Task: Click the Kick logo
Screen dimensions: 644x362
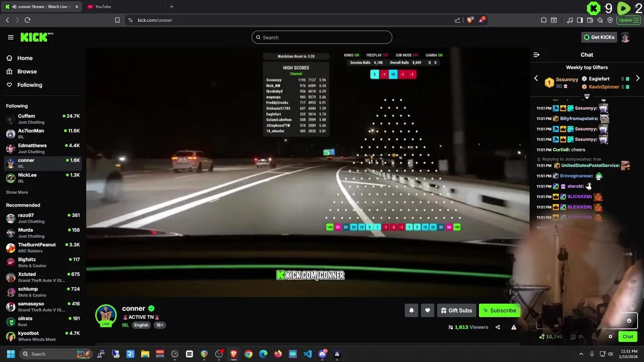Action: pos(37,37)
